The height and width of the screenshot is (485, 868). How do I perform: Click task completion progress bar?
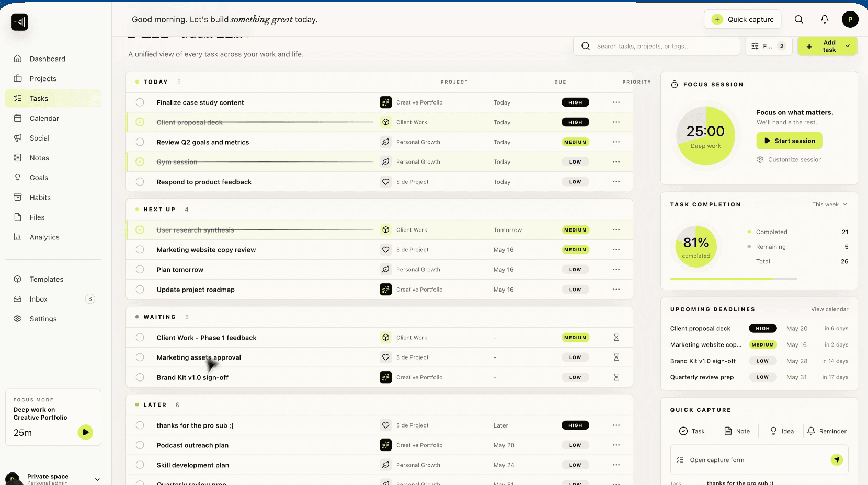tap(734, 279)
